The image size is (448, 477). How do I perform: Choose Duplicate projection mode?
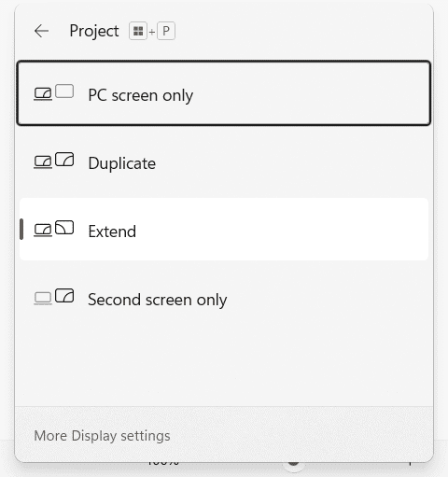pos(224,161)
